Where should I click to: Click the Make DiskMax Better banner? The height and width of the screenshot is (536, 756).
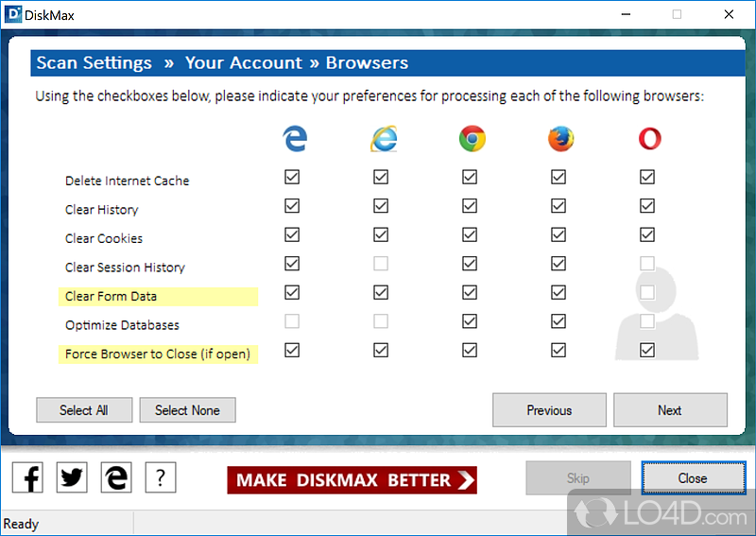click(x=352, y=479)
